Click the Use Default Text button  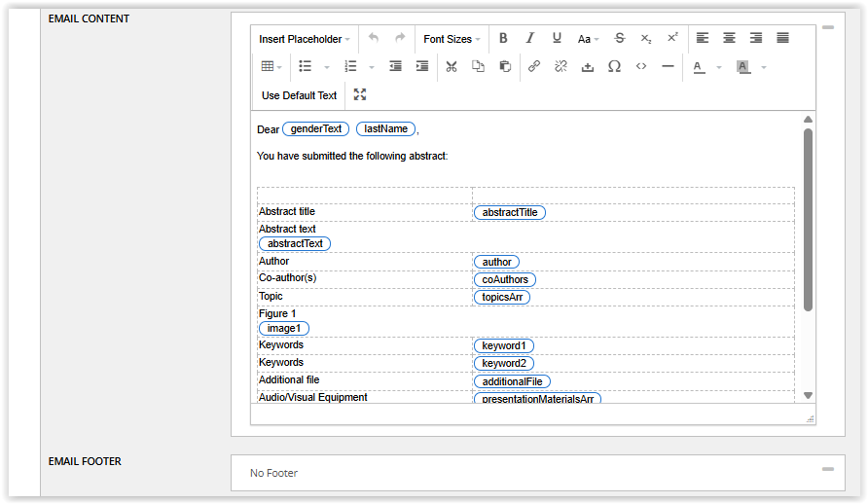299,95
